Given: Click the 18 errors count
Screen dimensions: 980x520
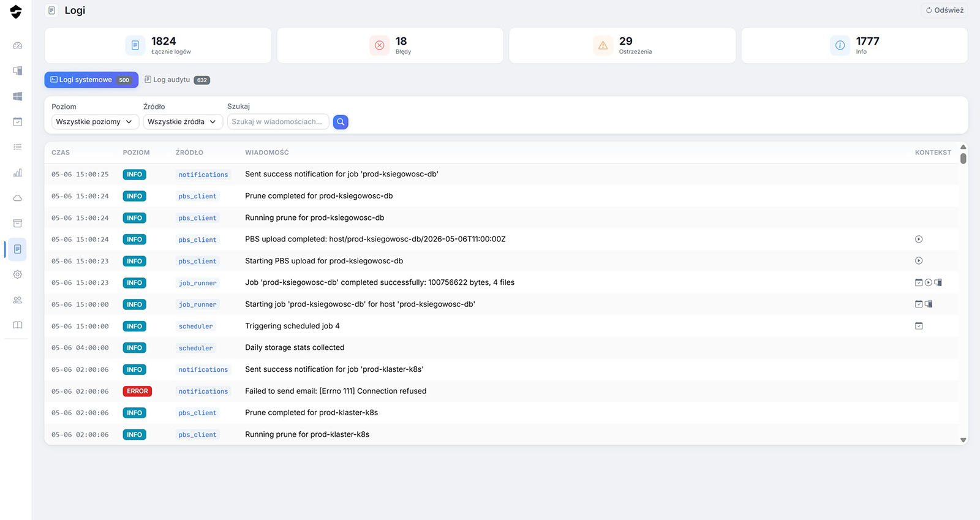Looking at the screenshot, I should click(x=401, y=41).
